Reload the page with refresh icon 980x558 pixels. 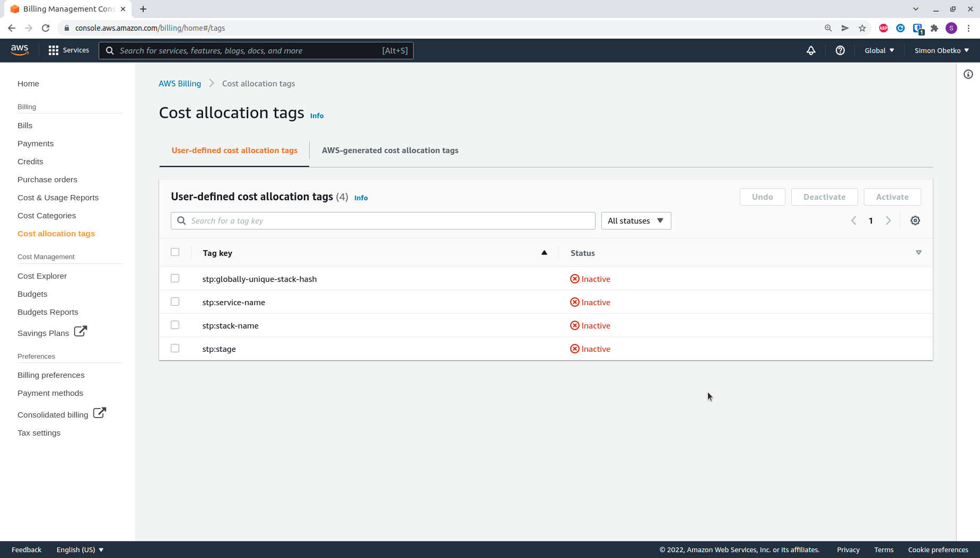[x=46, y=28]
